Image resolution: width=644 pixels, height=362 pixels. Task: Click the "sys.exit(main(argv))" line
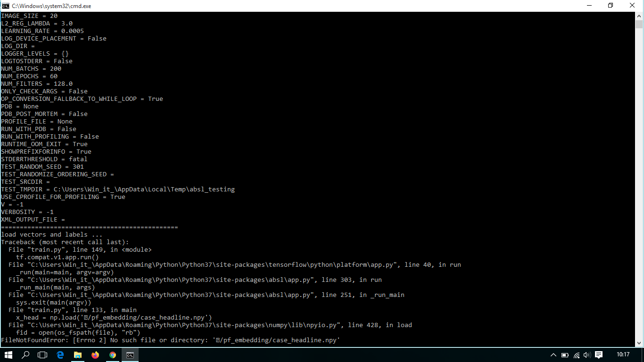[x=54, y=303]
